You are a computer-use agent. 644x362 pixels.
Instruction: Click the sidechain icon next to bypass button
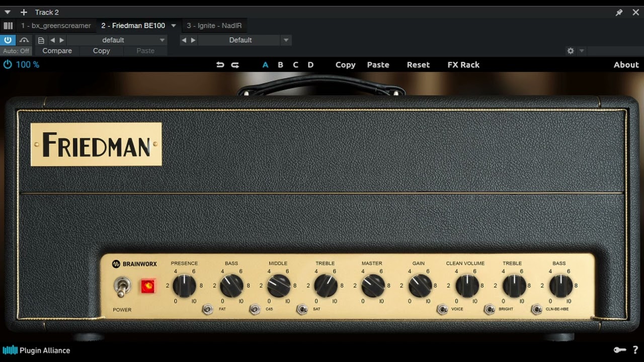24,40
